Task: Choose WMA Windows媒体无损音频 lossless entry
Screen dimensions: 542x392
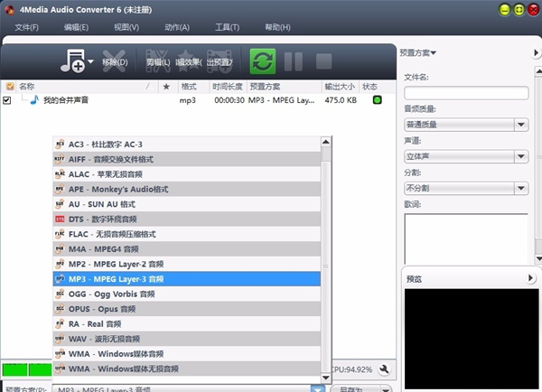Action: pos(187,369)
